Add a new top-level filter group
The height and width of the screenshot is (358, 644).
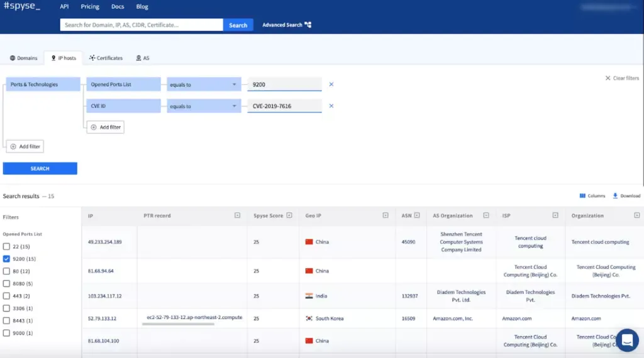25,146
